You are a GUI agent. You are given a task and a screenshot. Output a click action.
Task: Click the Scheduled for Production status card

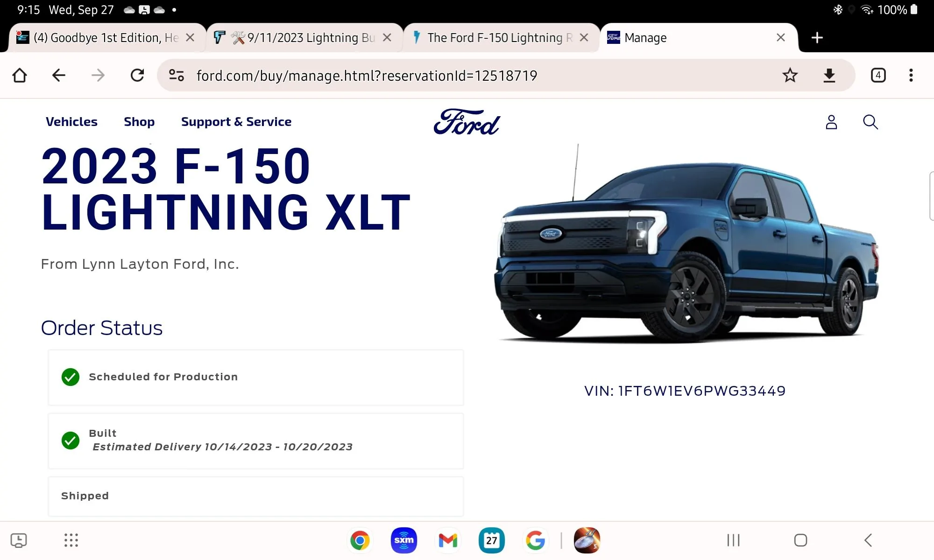[x=256, y=377]
